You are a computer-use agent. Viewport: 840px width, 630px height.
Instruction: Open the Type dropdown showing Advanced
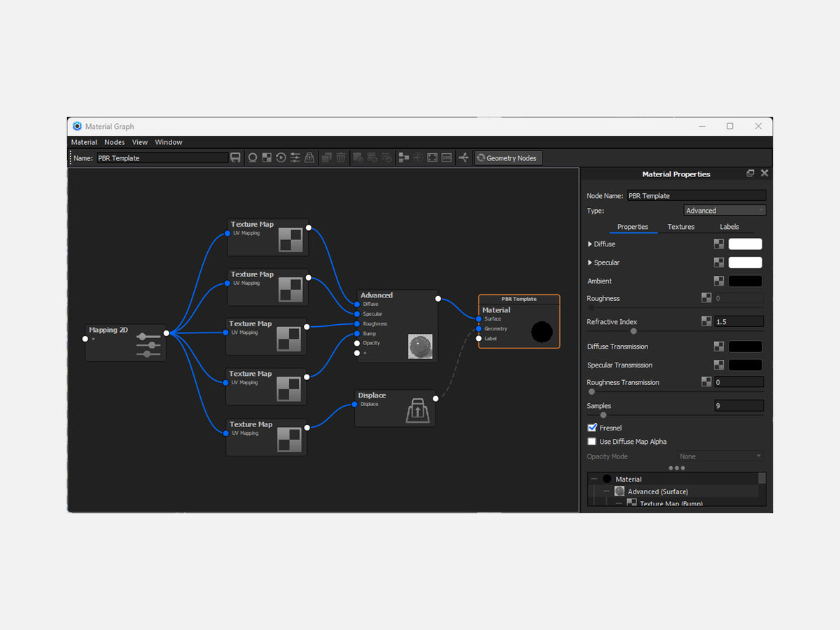[724, 210]
